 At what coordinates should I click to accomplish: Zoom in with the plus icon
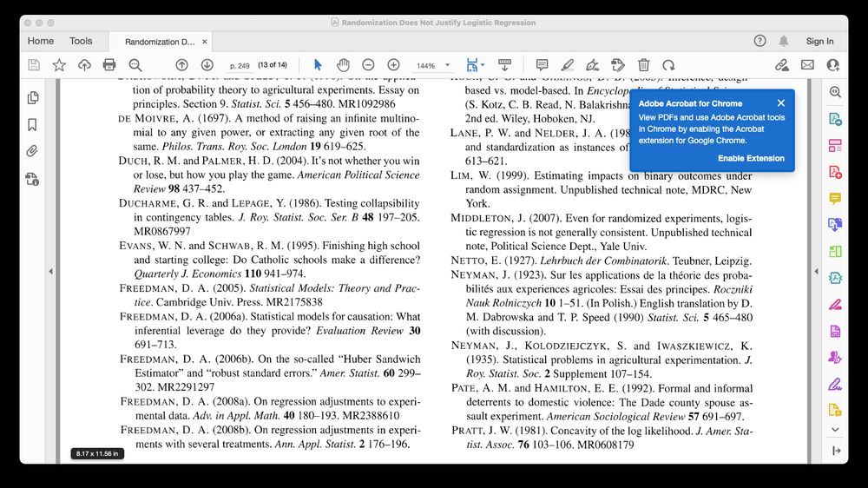tap(393, 65)
